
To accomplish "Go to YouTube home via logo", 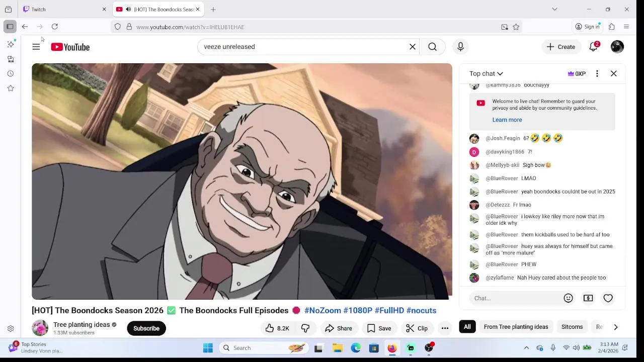I will pos(70,47).
